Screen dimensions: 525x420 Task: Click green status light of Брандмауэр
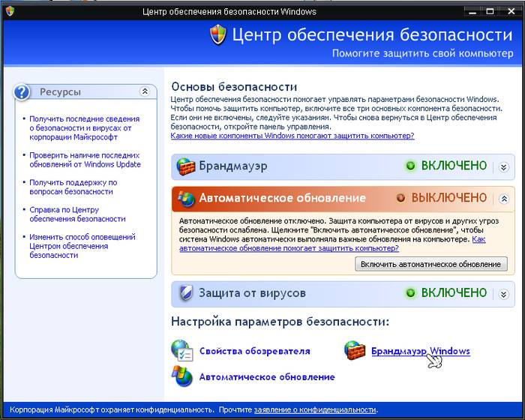pos(410,166)
